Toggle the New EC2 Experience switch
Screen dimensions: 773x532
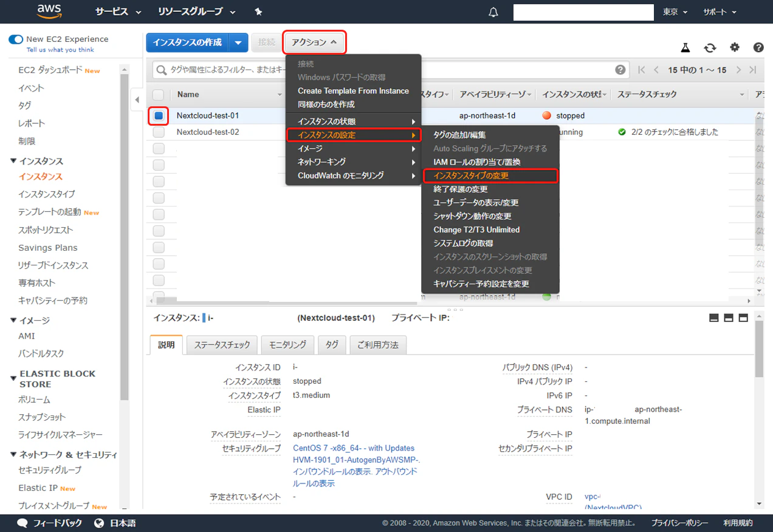click(x=16, y=39)
